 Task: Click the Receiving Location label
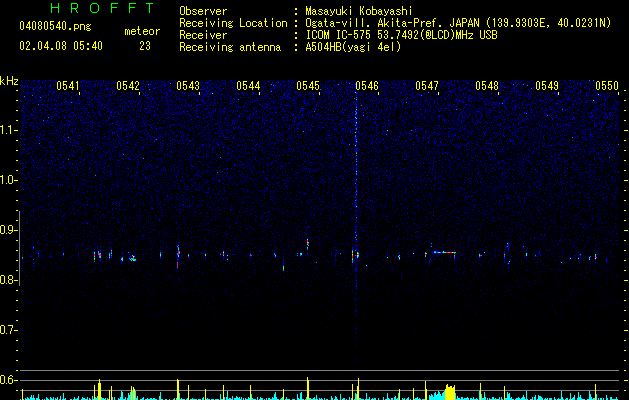tap(233, 23)
